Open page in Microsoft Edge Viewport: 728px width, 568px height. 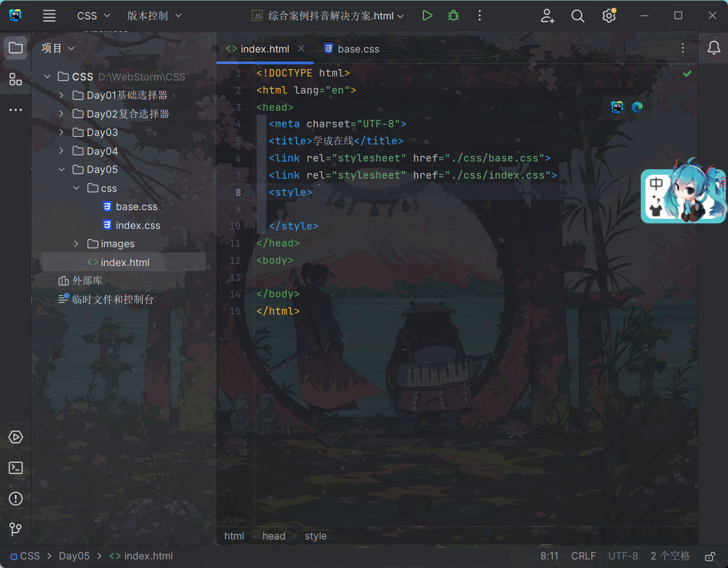click(x=637, y=107)
